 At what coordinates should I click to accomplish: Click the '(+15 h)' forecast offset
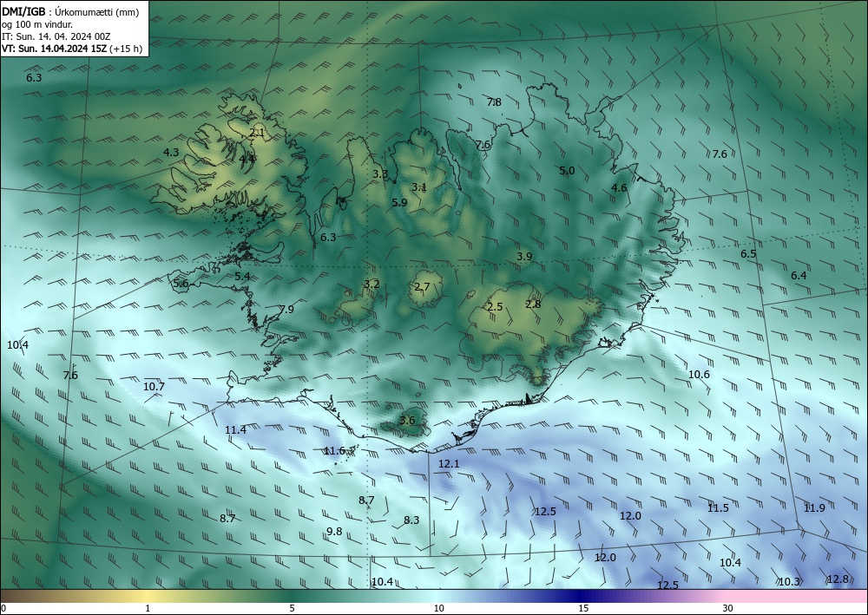[x=126, y=49]
